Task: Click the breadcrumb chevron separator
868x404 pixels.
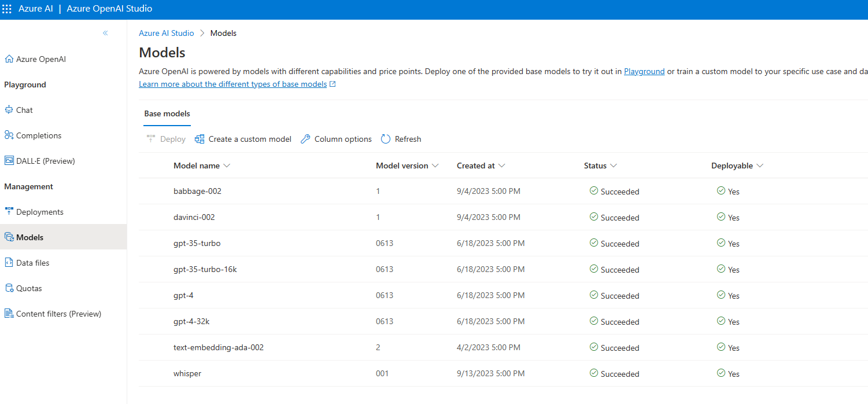Action: (202, 33)
